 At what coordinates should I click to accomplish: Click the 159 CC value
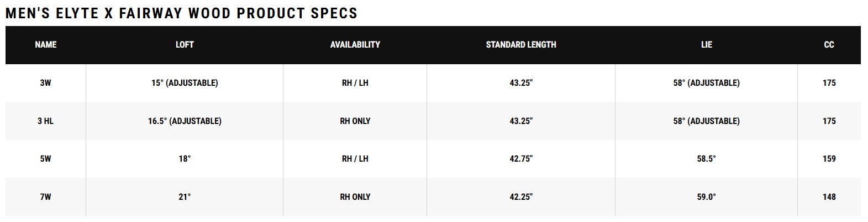point(829,159)
